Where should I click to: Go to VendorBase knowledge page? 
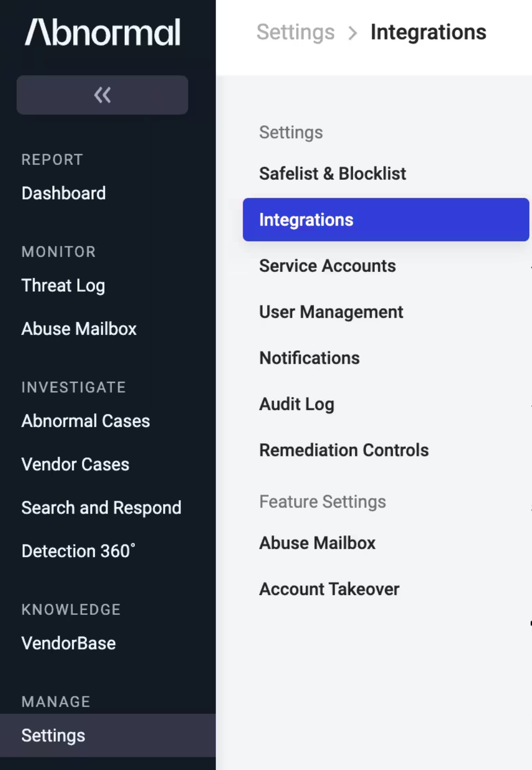click(x=68, y=643)
